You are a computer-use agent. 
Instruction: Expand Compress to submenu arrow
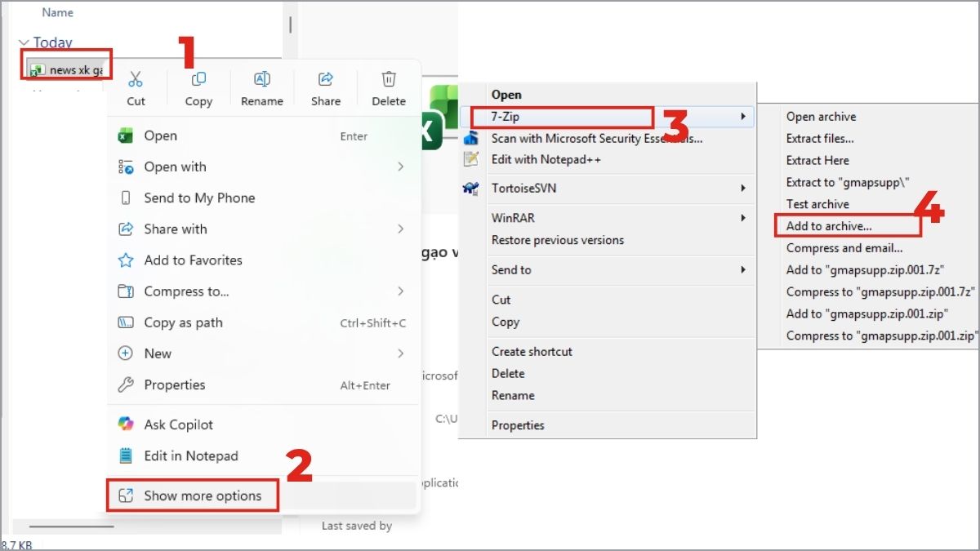point(401,291)
